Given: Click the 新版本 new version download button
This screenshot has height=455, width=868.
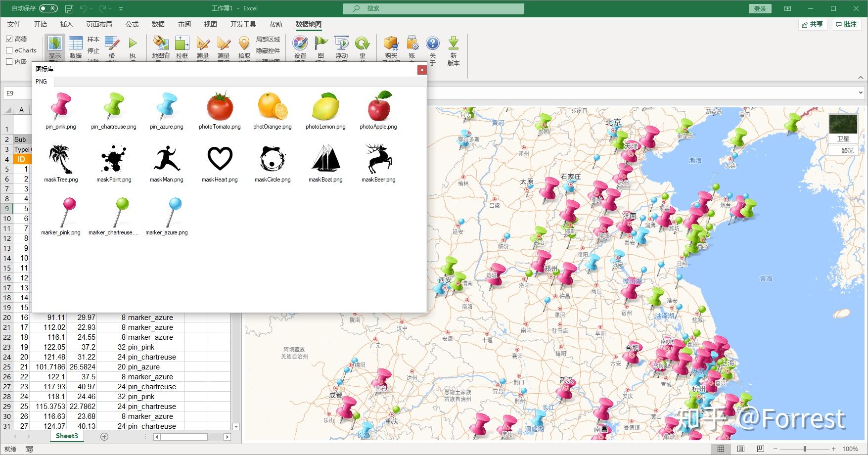Looking at the screenshot, I should [453, 48].
